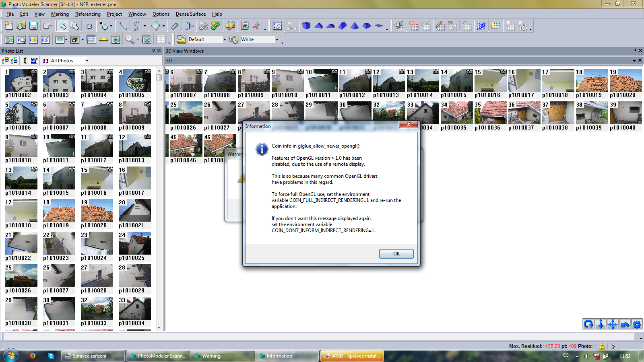Click the pencil Edit Dense Surface icon
This screenshot has width=644, height=362.
pyautogui.click(x=440, y=26)
